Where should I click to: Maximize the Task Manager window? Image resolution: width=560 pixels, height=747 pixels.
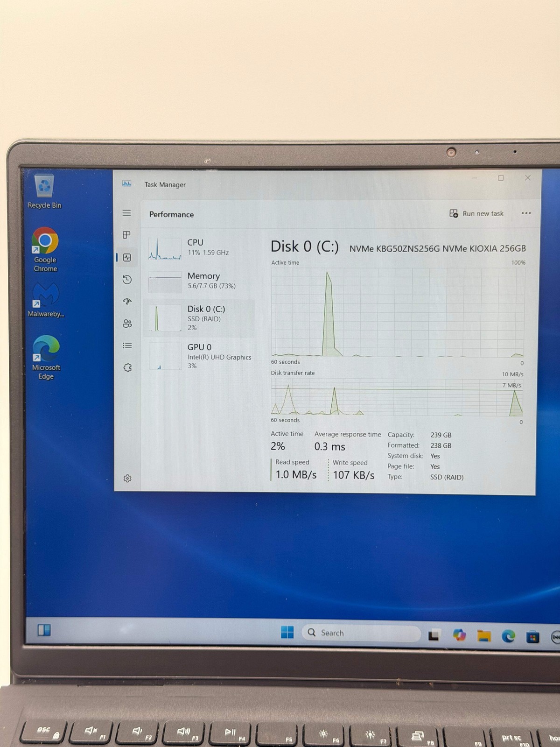pyautogui.click(x=501, y=178)
